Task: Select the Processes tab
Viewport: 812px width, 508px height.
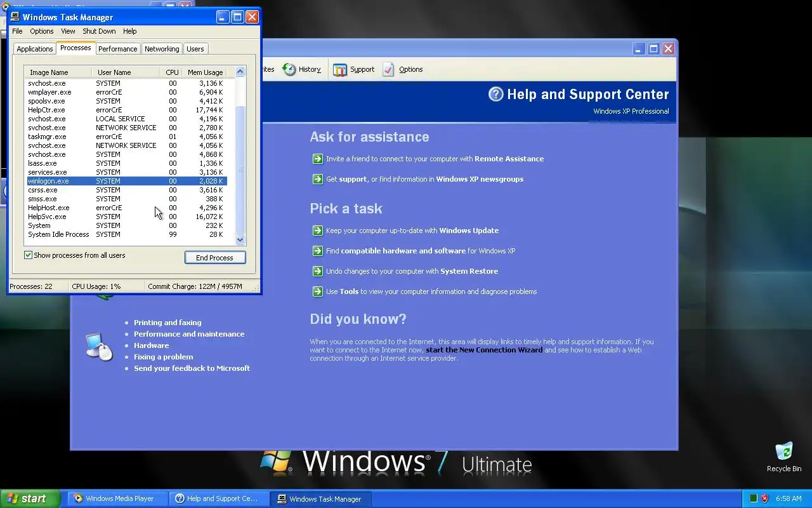Action: click(x=75, y=48)
